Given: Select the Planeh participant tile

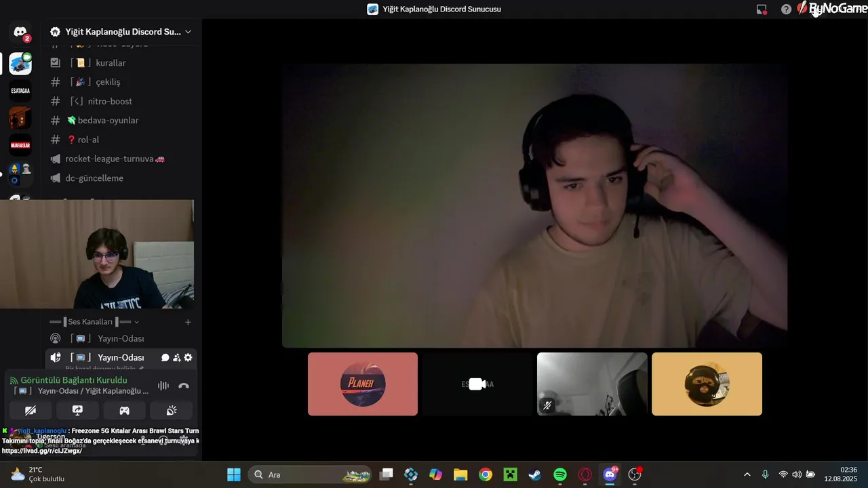Looking at the screenshot, I should coord(363,384).
